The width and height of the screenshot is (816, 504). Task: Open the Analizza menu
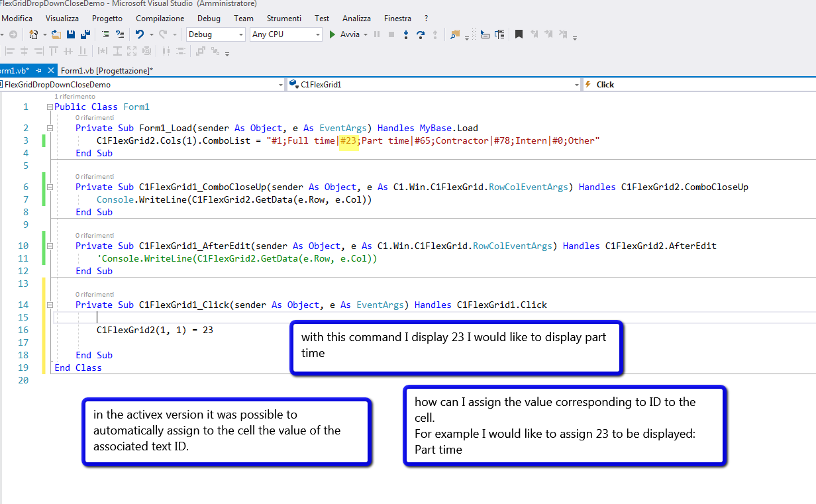point(356,19)
